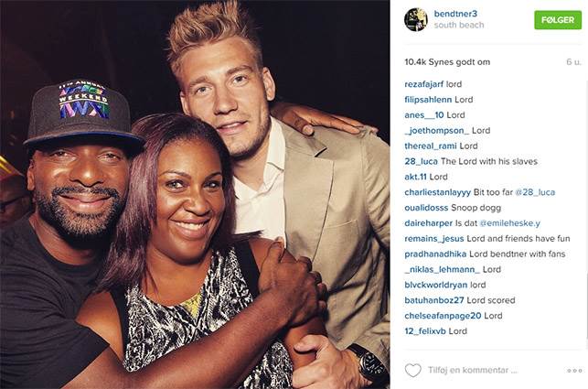The height and width of the screenshot is (389, 588).
Task: Open the oualidosss user profile
Action: pos(426,208)
